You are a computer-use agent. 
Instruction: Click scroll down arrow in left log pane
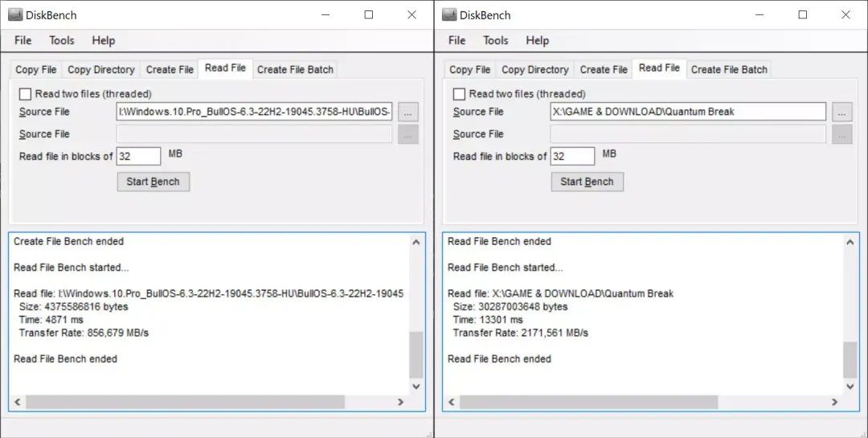(416, 387)
